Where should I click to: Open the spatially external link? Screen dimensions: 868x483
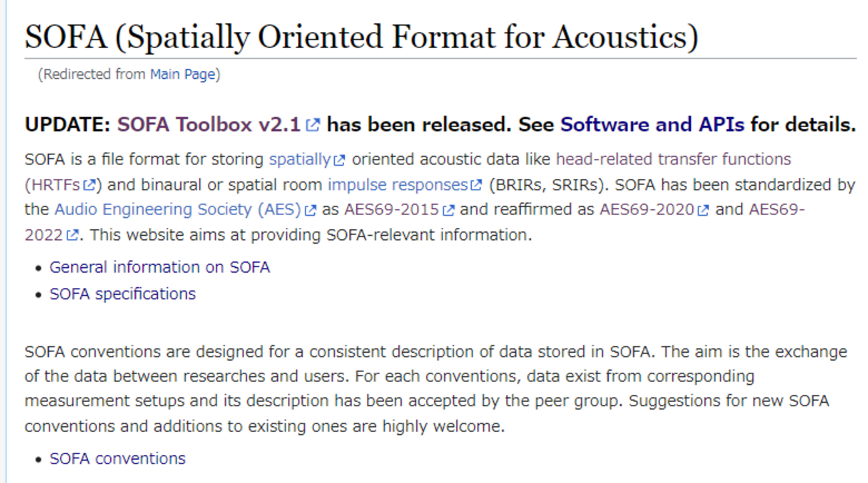299,160
